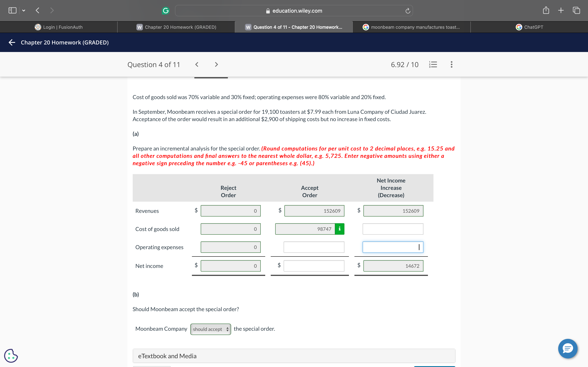The height and width of the screenshot is (367, 588).
Task: Click the green info icon beside 98747
Action: pos(340,229)
